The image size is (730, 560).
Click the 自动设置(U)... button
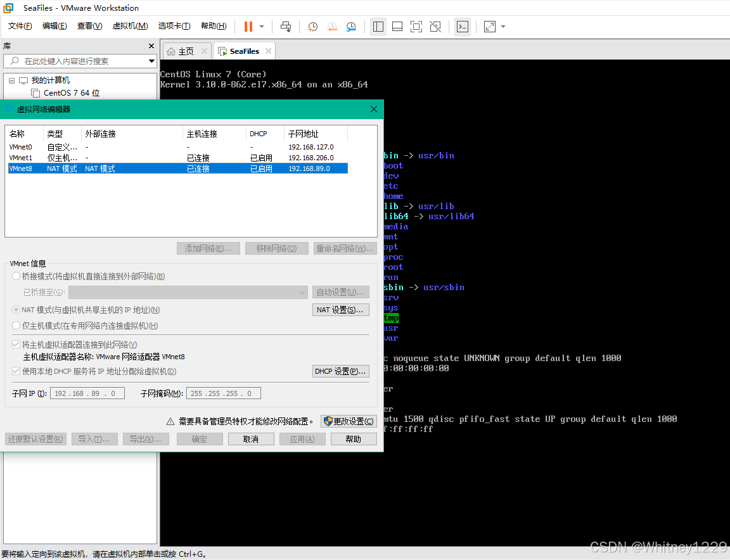pyautogui.click(x=341, y=292)
